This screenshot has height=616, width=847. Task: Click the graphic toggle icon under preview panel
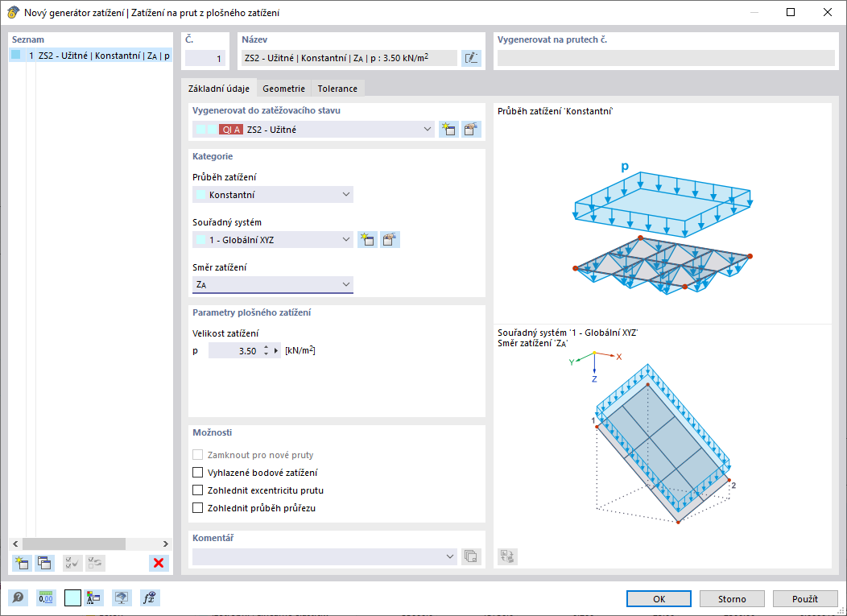click(x=507, y=556)
